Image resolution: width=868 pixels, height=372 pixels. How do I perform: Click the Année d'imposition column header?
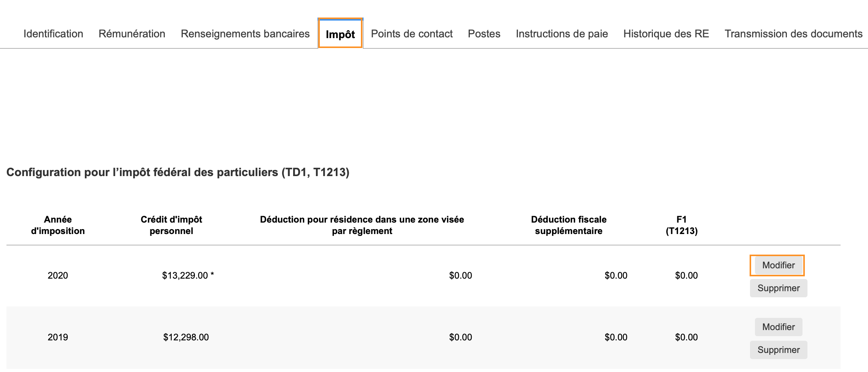58,225
